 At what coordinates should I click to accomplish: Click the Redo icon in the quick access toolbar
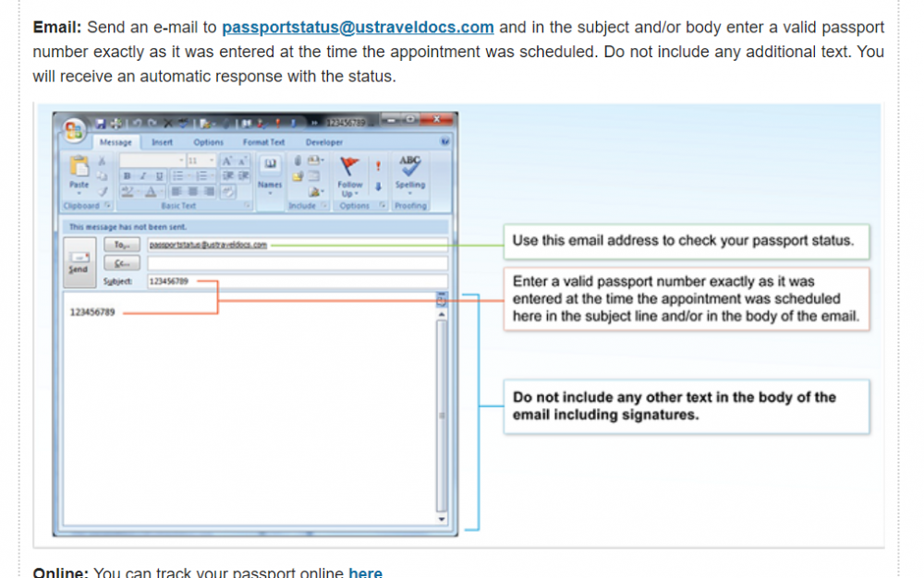[152, 123]
